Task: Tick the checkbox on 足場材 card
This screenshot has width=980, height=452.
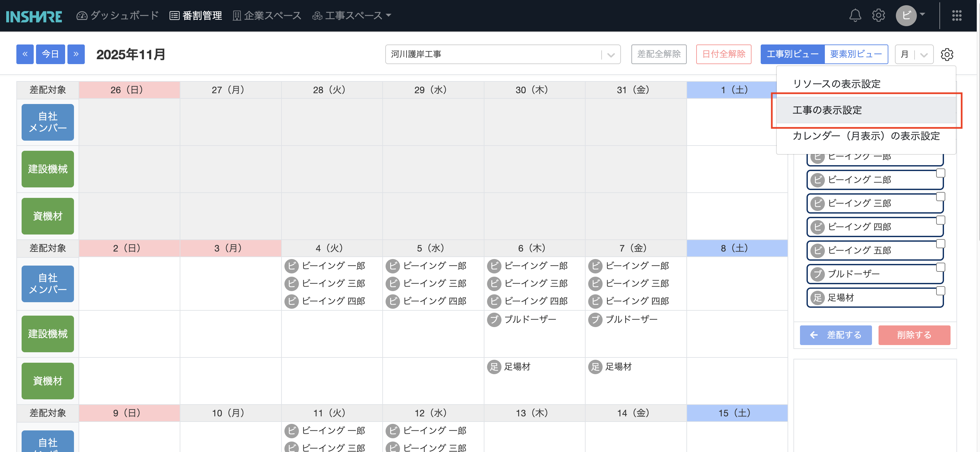Action: tap(940, 291)
